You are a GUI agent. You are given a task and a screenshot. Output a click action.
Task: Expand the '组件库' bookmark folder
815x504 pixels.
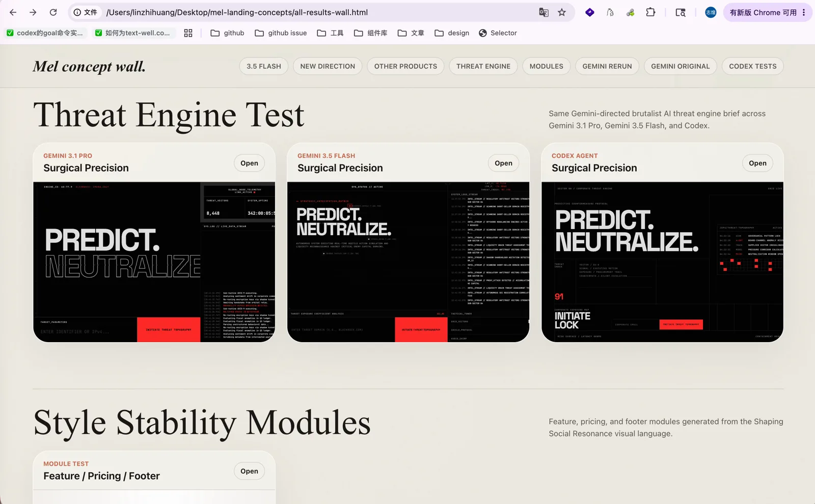pyautogui.click(x=371, y=33)
